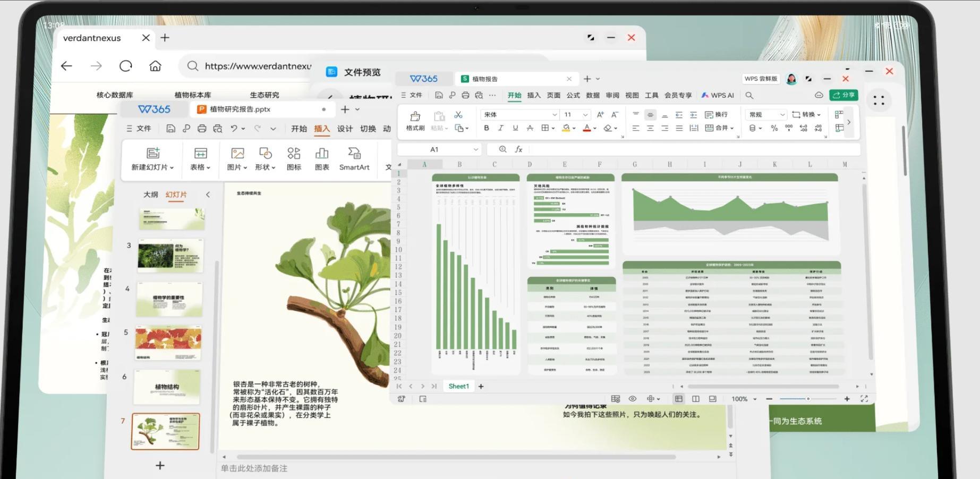
Task: Toggle italic formatting in spreadsheet
Action: pos(500,128)
